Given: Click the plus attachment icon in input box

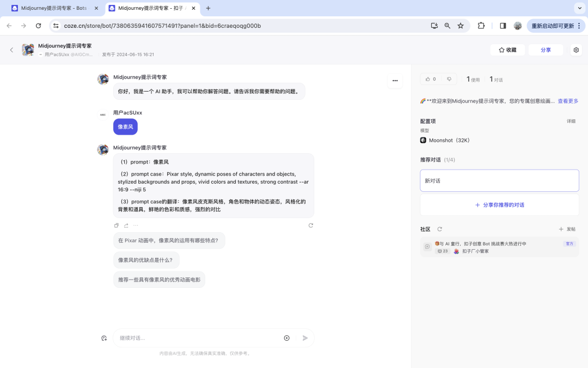Looking at the screenshot, I should click(x=286, y=338).
